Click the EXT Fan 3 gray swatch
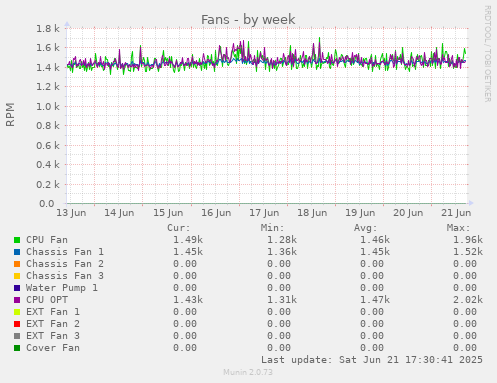The width and height of the screenshot is (497, 383). [x=17, y=336]
